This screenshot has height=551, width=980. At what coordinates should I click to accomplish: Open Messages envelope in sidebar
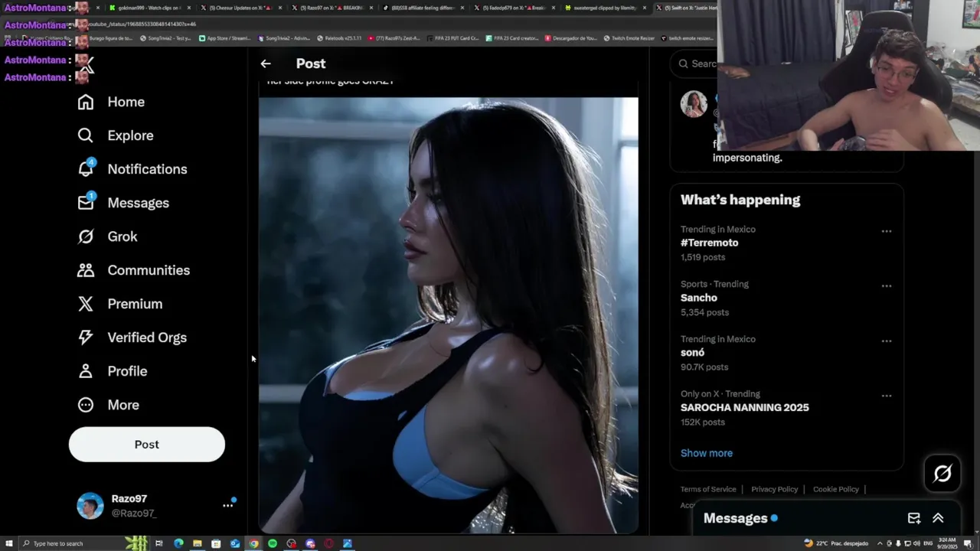coord(123,203)
